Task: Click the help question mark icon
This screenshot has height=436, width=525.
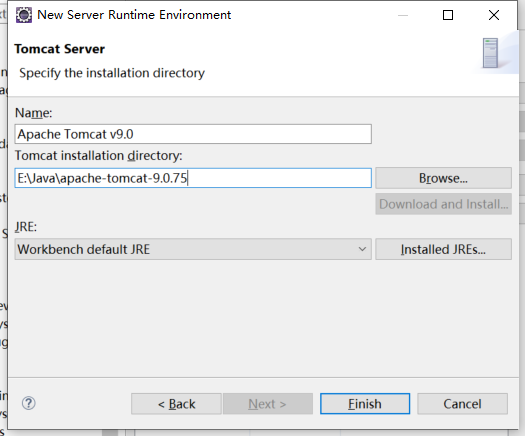Action: (x=28, y=403)
